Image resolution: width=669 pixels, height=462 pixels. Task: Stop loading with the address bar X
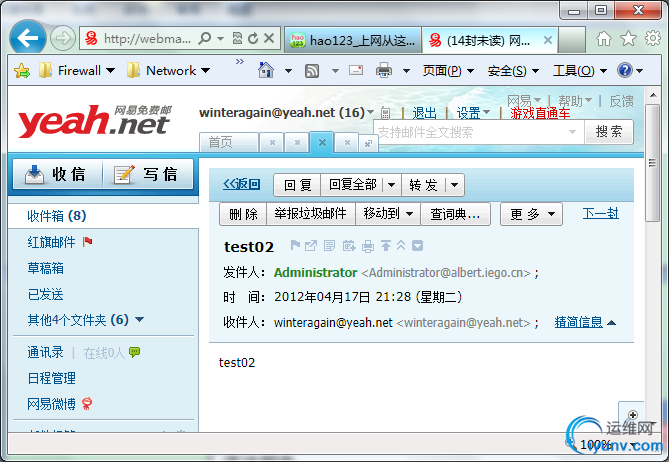coord(269,38)
